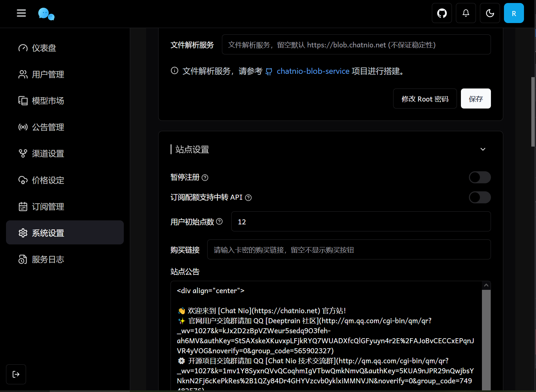This screenshot has height=392, width=536.
Task: Click the notification bell icon
Action: point(466,13)
